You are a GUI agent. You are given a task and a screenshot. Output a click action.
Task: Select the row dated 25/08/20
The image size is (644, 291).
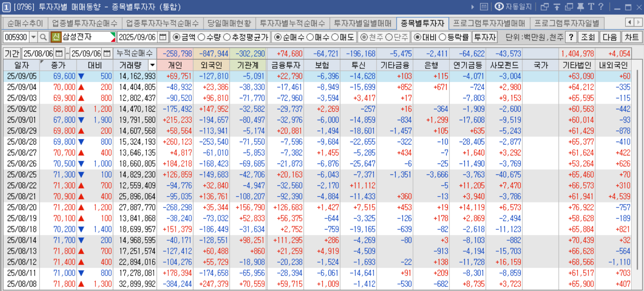pyautogui.click(x=318, y=207)
